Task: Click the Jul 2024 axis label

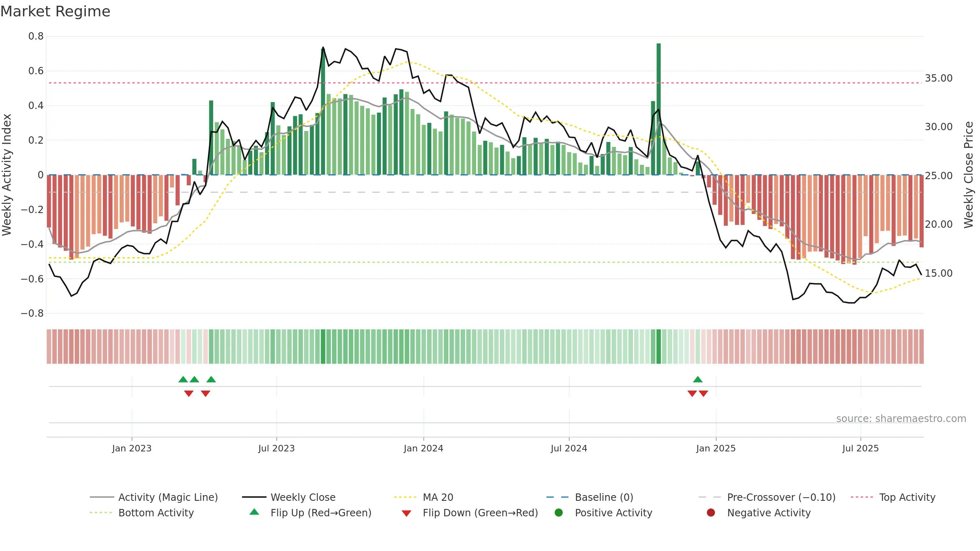Action: click(x=569, y=448)
